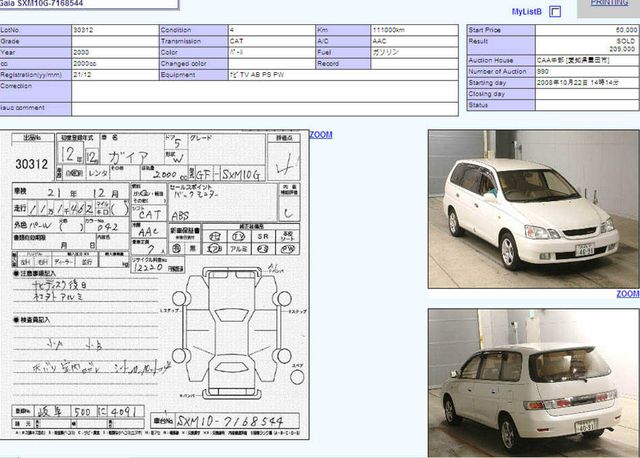Screen dimensions: 640x458
Task: Select equipment value TV AB PS PW
Action: 257,75
